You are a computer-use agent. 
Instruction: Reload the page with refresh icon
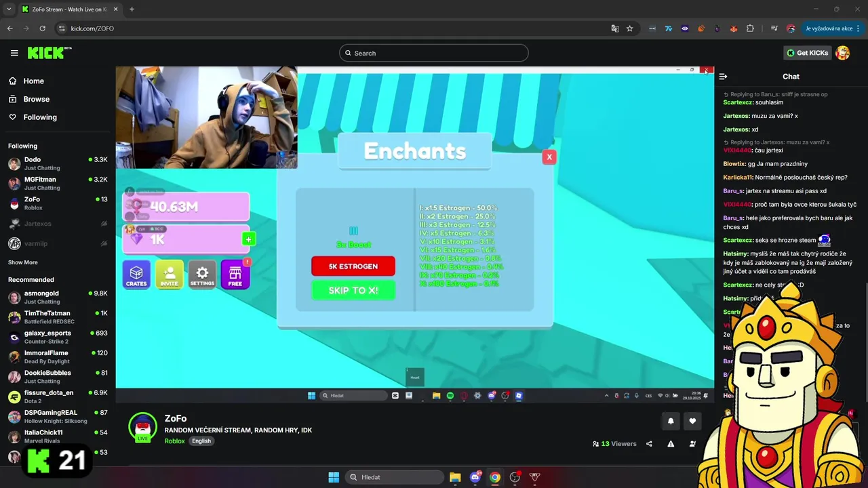pos(43,28)
